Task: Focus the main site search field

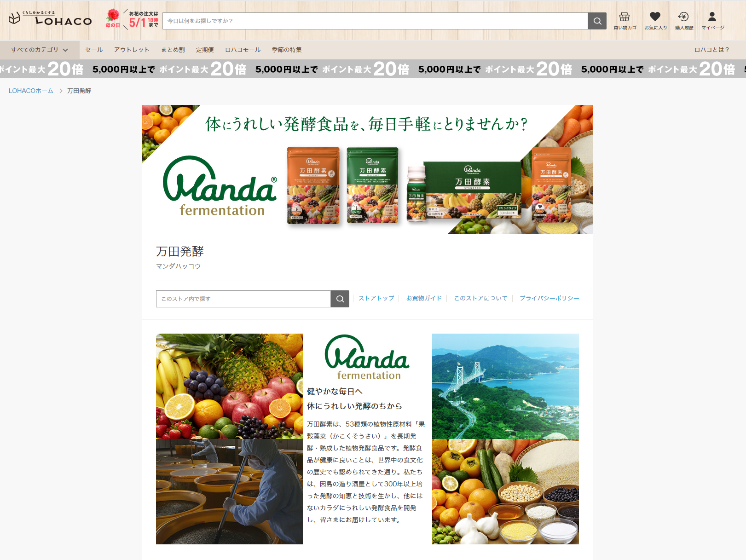Action: coord(375,21)
